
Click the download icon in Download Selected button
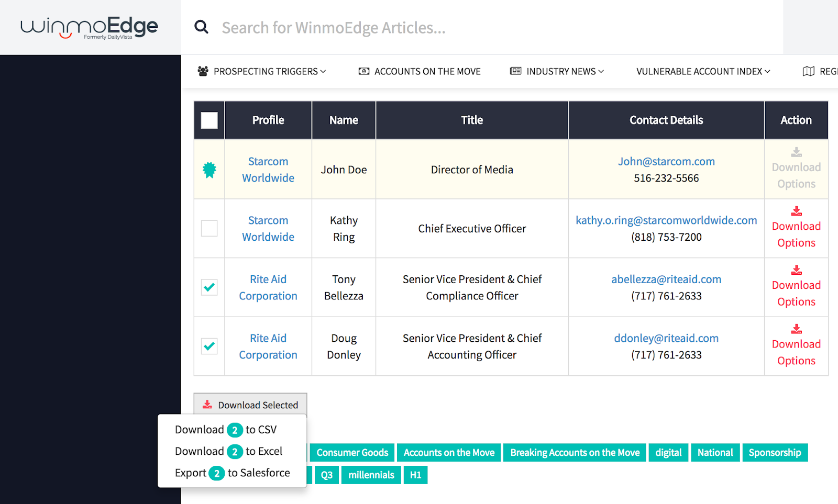(207, 405)
